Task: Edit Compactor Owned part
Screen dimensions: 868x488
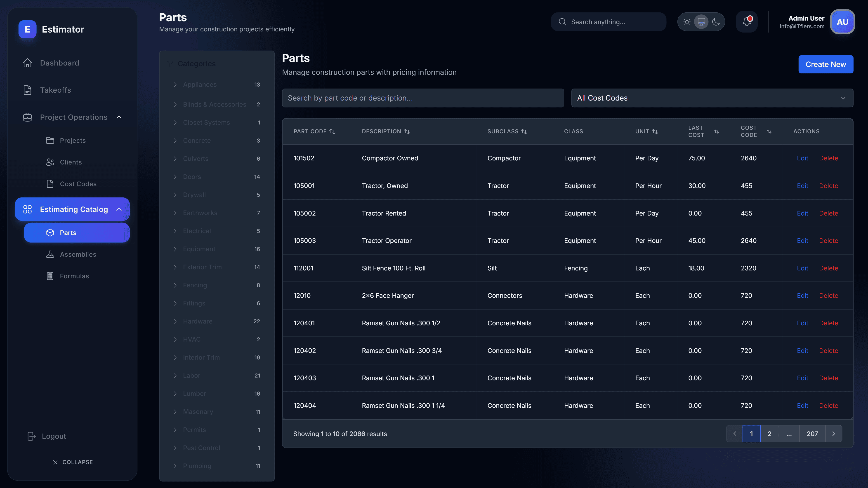Action: pos(802,158)
